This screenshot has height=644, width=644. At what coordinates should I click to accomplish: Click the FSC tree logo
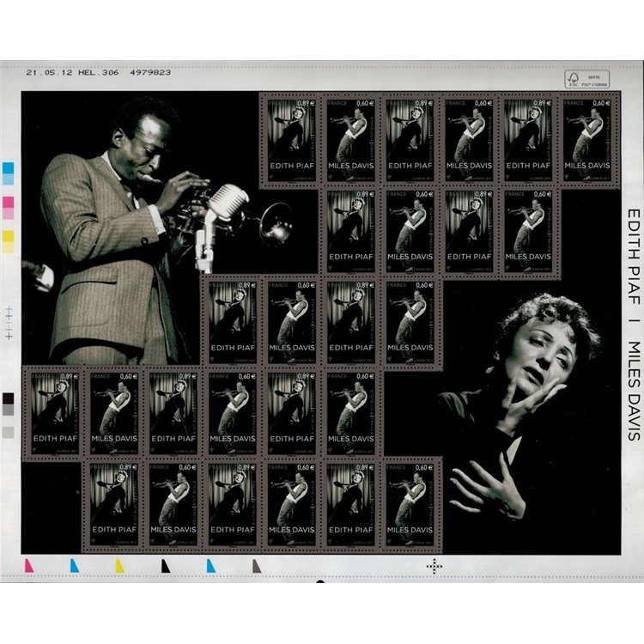pos(574,78)
